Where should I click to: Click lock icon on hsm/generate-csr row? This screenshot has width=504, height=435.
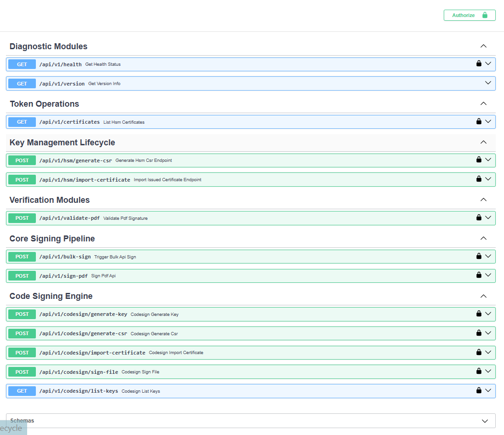(479, 160)
